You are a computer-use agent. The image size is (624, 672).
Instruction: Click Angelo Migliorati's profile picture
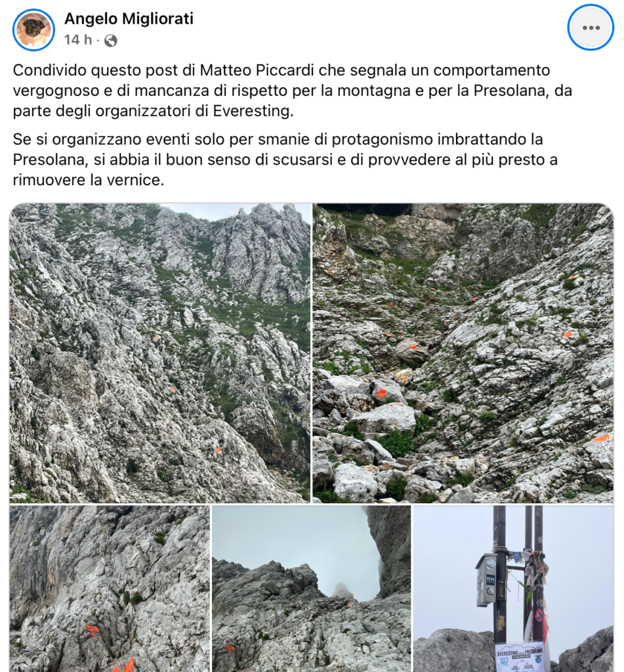click(33, 30)
